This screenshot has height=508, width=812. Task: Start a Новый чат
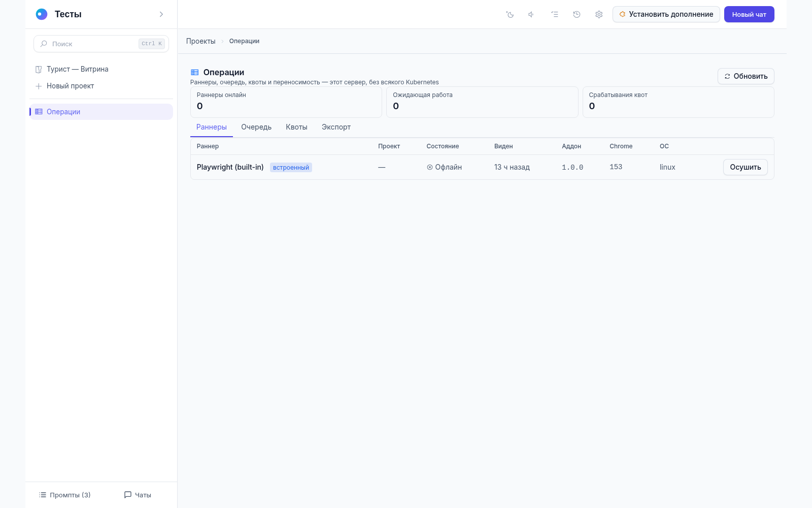749,14
